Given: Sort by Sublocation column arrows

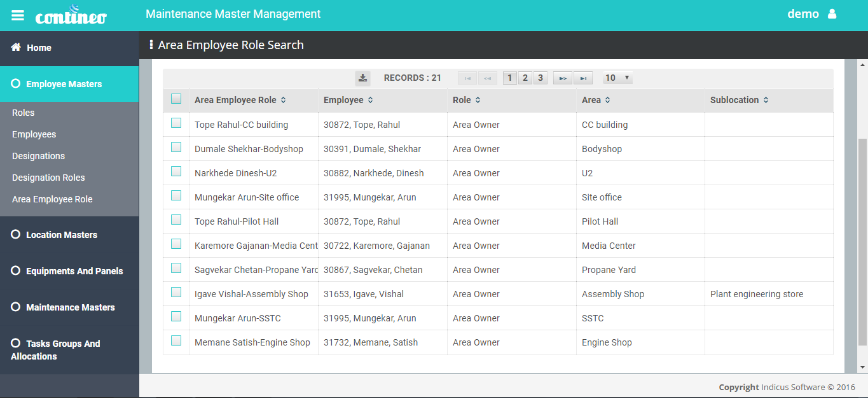Looking at the screenshot, I should (766, 100).
